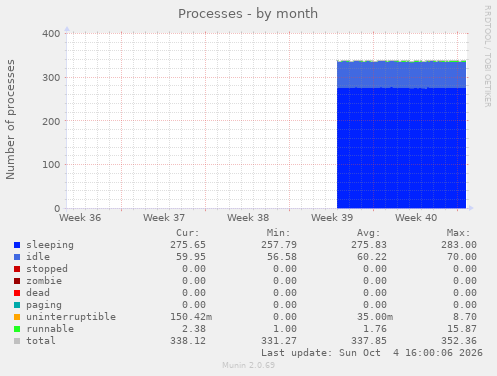Click the runnable legend color swatch
Image resolution: width=497 pixels, height=376 pixels.
[17, 329]
